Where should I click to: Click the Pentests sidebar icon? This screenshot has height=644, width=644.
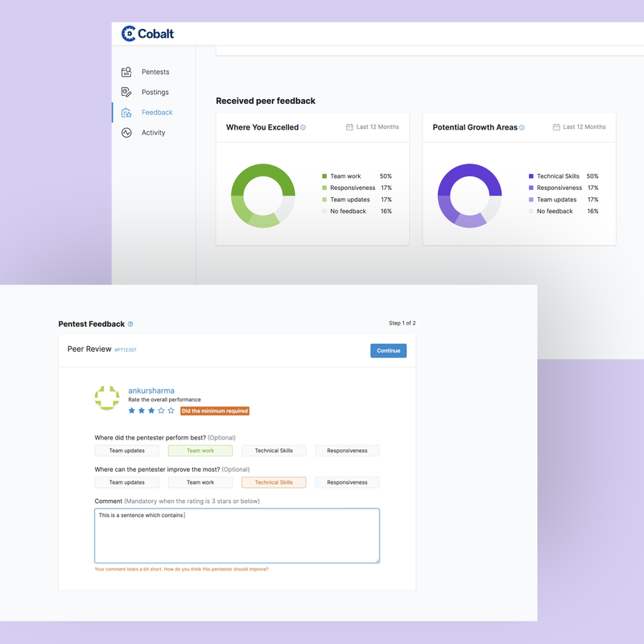coord(126,72)
